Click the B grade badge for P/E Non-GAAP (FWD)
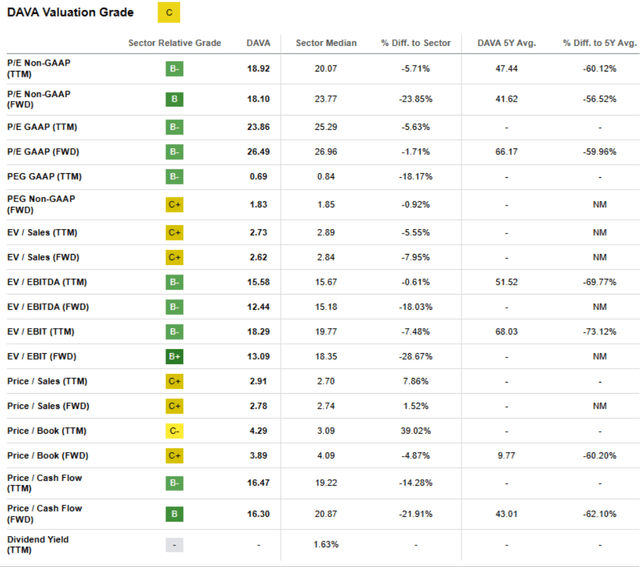The height and width of the screenshot is (567, 640). (x=174, y=99)
